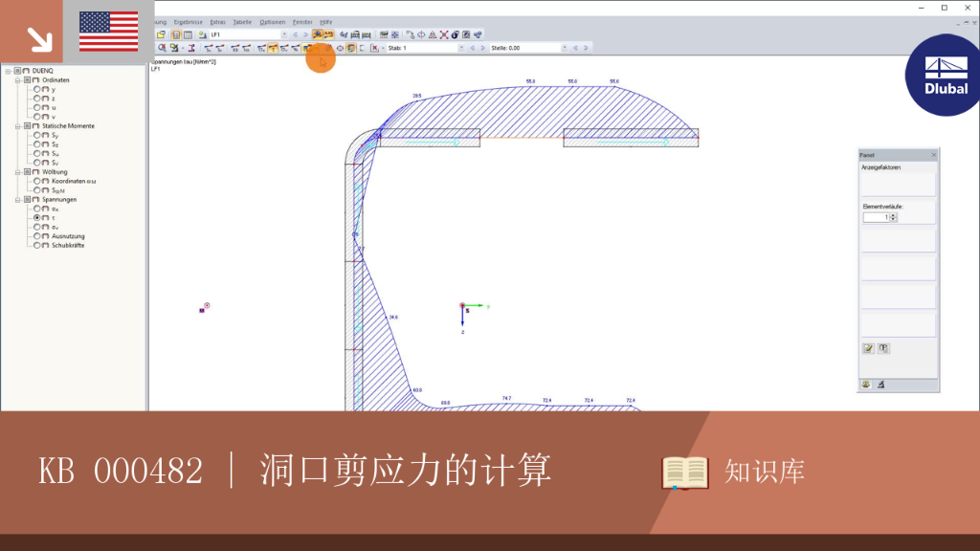This screenshot has width=980, height=551.
Task: Click the Dlubal logo badge
Action: (945, 76)
